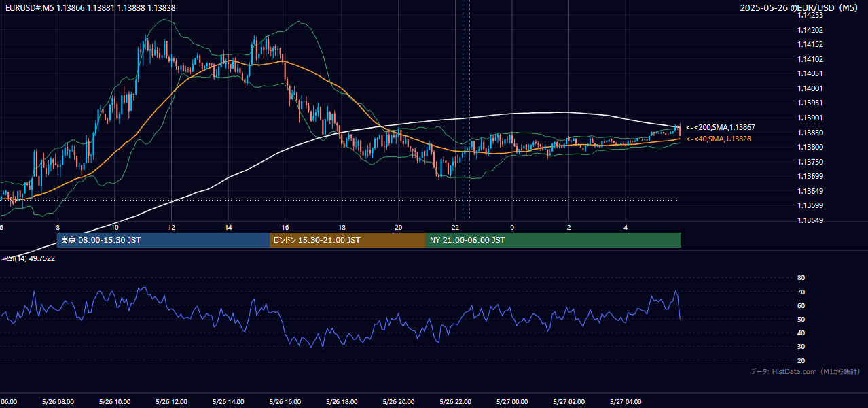Click price axis value 1.14152

(810, 44)
